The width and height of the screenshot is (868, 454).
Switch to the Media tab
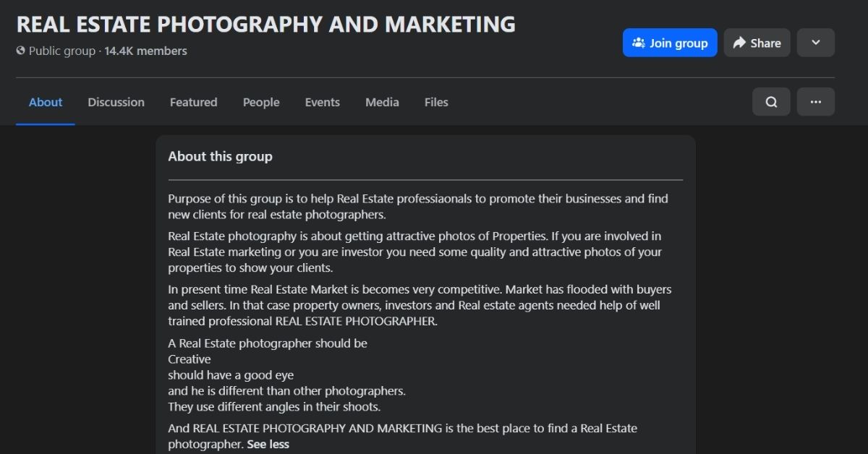click(382, 103)
